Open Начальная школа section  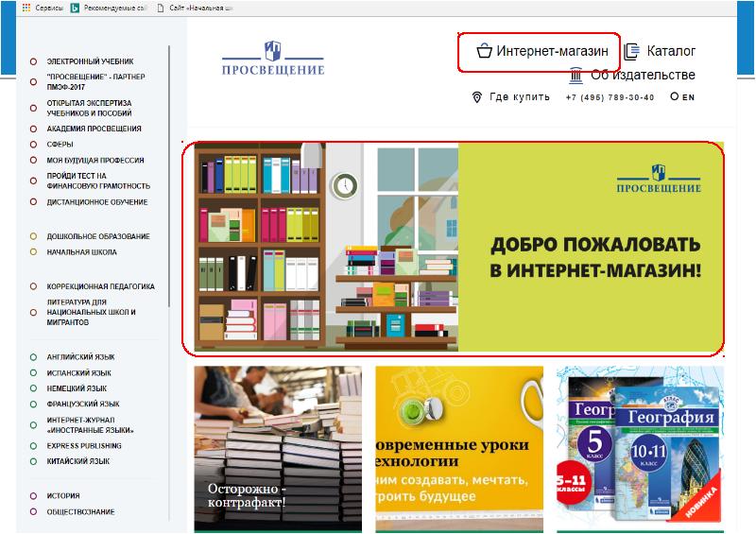81,252
